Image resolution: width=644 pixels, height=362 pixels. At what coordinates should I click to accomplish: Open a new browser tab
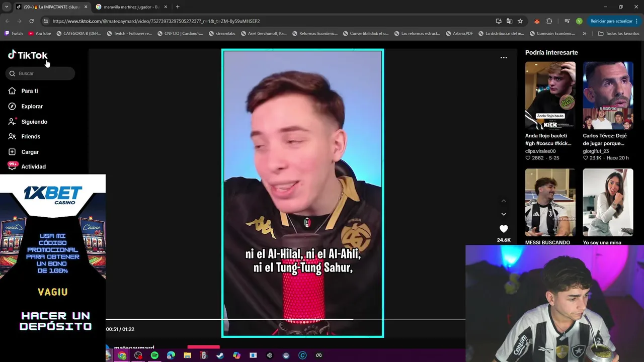tap(178, 7)
